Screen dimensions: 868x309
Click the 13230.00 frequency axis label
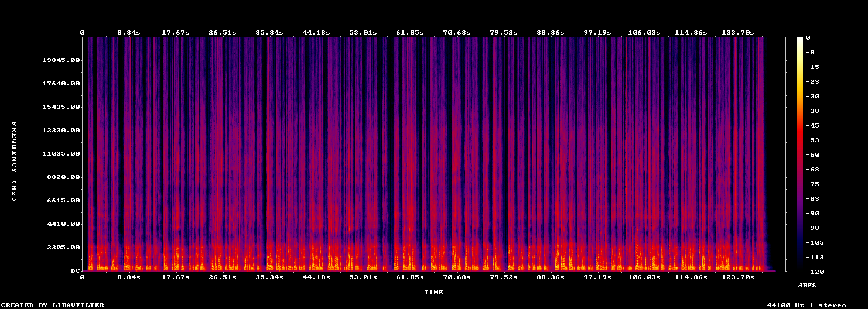click(61, 131)
